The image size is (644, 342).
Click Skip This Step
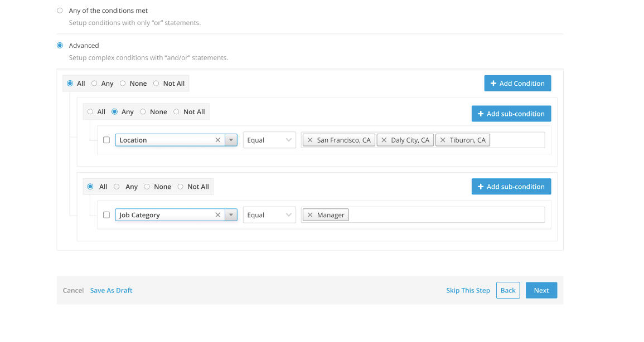[x=468, y=290]
